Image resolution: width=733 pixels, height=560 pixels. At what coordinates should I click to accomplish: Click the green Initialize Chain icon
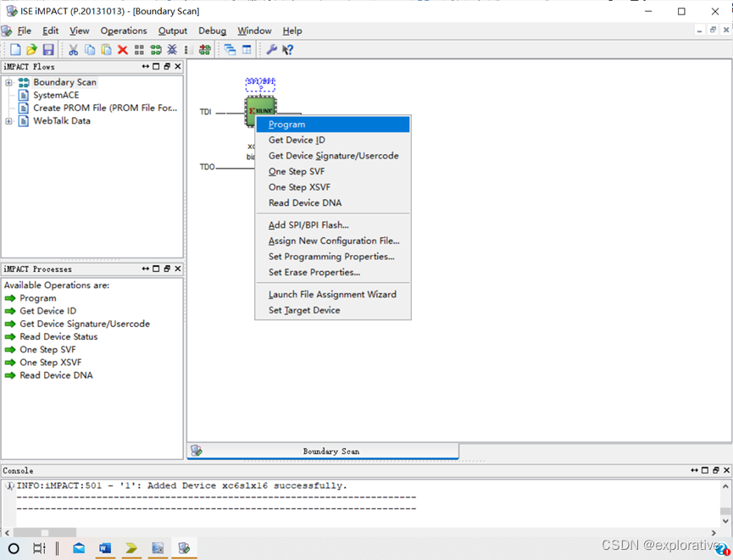point(156,49)
